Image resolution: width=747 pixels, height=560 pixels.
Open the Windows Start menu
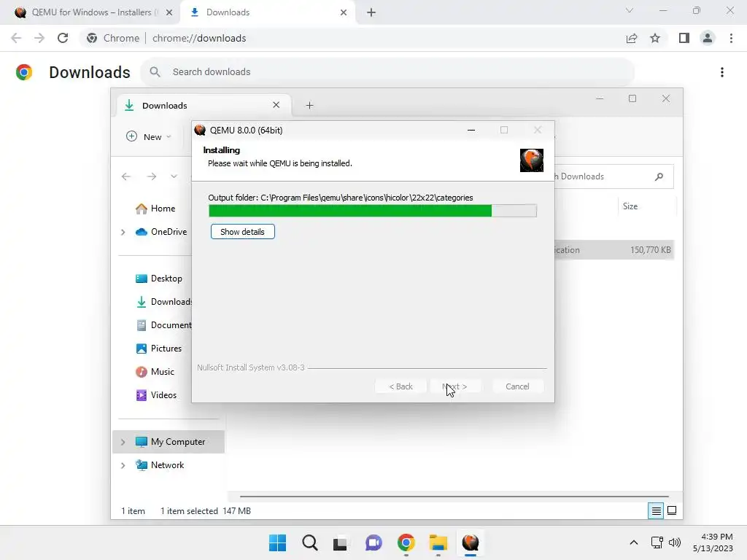tap(278, 542)
